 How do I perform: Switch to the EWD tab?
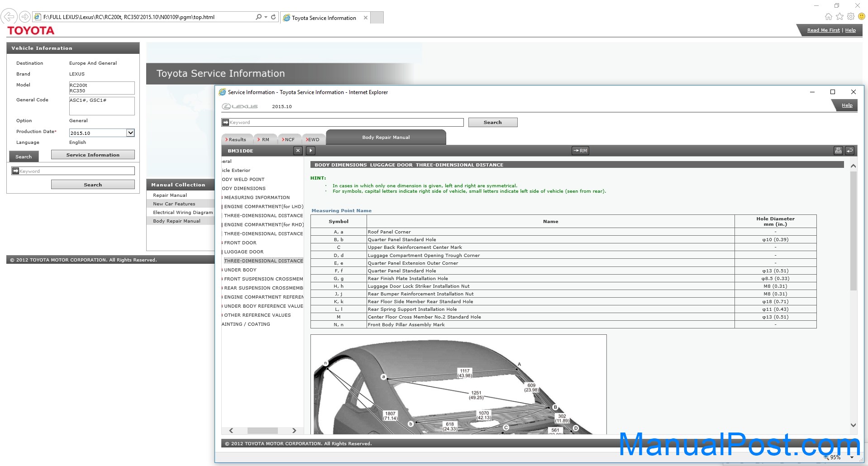313,139
